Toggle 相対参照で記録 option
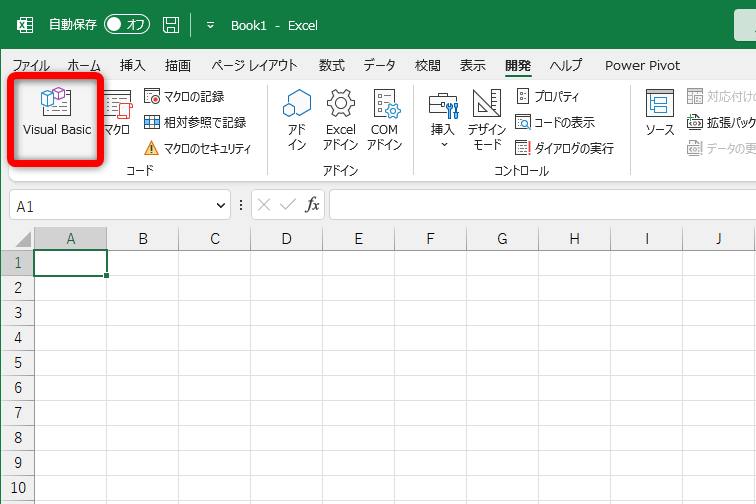Image resolution: width=756 pixels, height=504 pixels. pos(195,123)
